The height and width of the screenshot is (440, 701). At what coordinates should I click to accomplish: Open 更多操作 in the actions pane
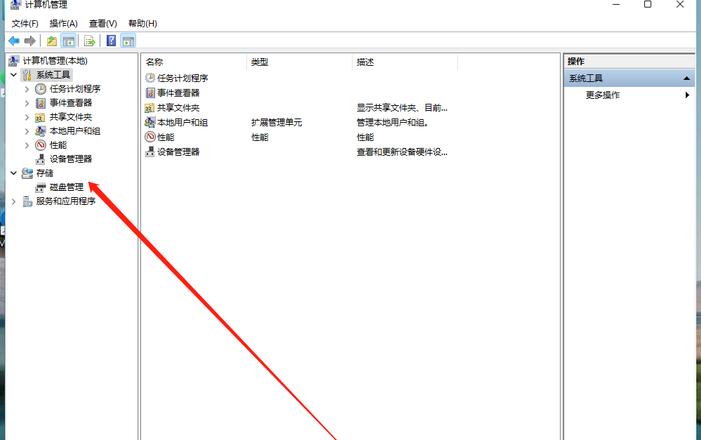pos(603,95)
